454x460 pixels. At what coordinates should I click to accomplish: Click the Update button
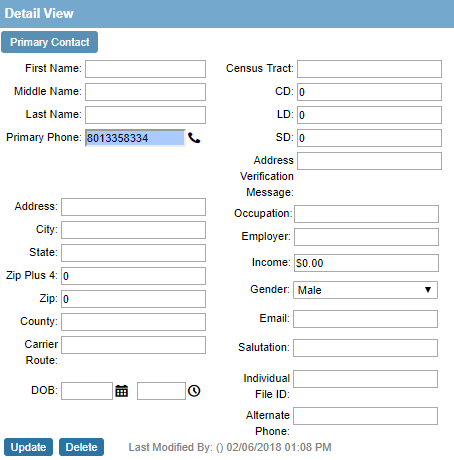[28, 447]
